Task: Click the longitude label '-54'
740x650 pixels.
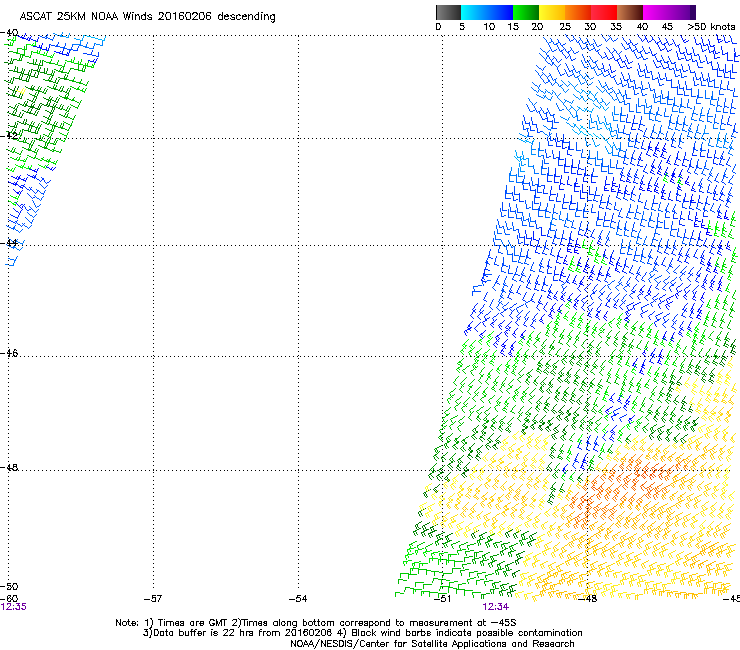Action: 298,599
